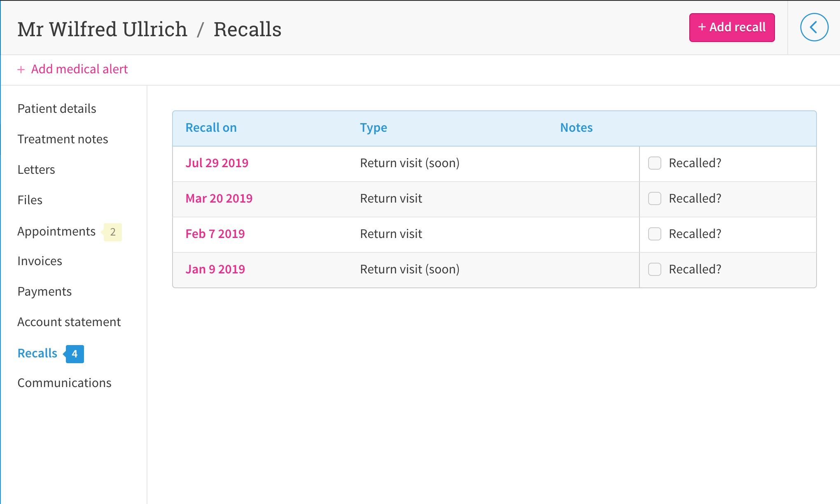The height and width of the screenshot is (504, 840).
Task: Click the plus icon beside Add medical alert
Action: click(x=21, y=70)
